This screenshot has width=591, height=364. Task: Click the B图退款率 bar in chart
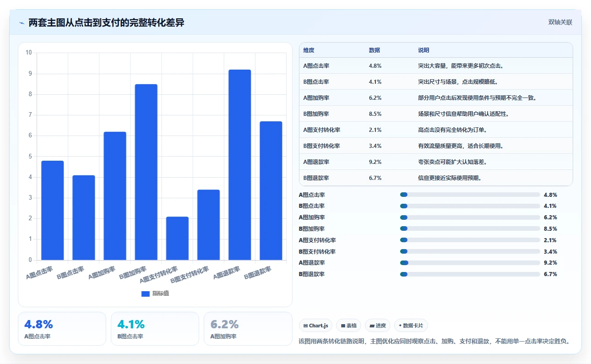point(271,191)
